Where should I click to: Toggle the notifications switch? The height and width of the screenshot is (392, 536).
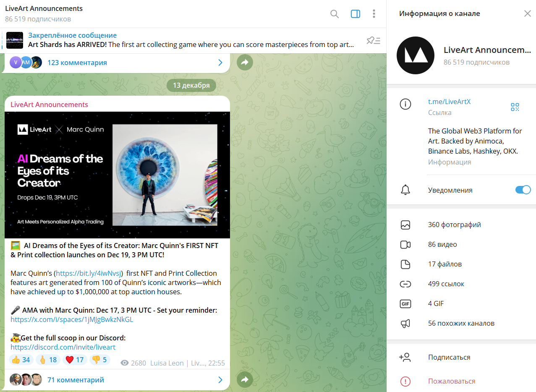click(x=523, y=190)
